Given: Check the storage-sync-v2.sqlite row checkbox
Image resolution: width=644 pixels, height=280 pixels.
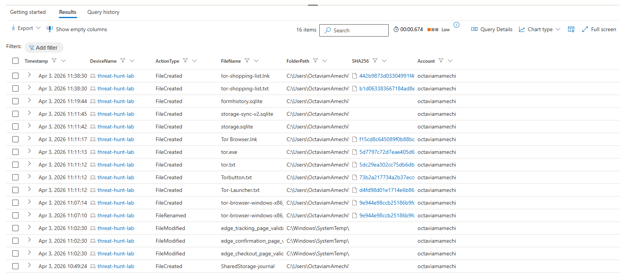Looking at the screenshot, I should point(15,114).
